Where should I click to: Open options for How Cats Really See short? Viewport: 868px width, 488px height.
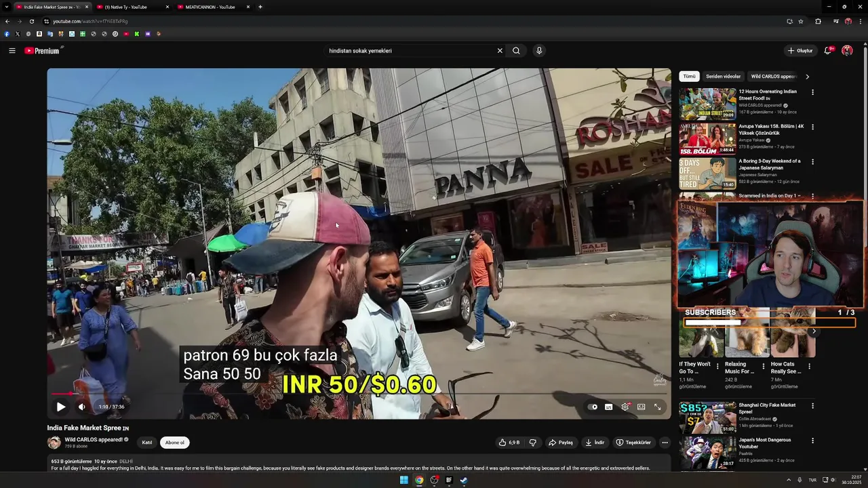click(x=809, y=366)
